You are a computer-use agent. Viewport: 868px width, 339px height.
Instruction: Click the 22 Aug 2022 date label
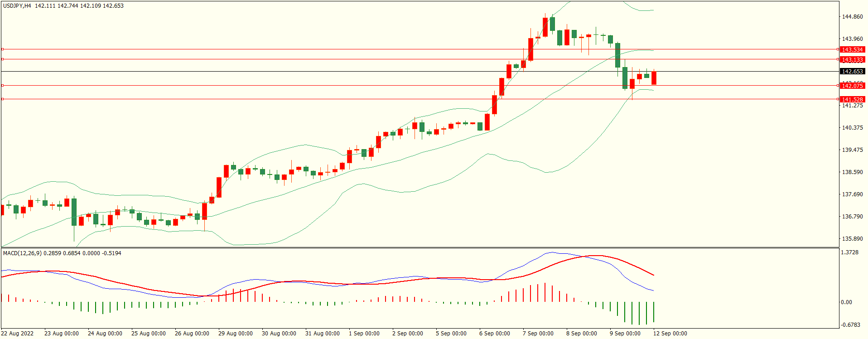click(17, 334)
